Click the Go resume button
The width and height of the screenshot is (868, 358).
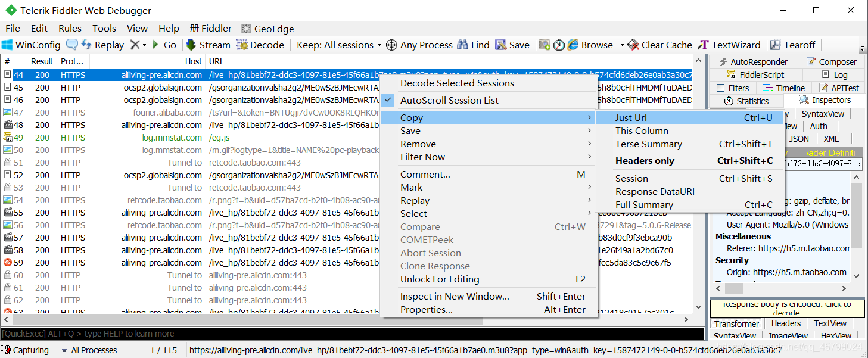point(164,45)
